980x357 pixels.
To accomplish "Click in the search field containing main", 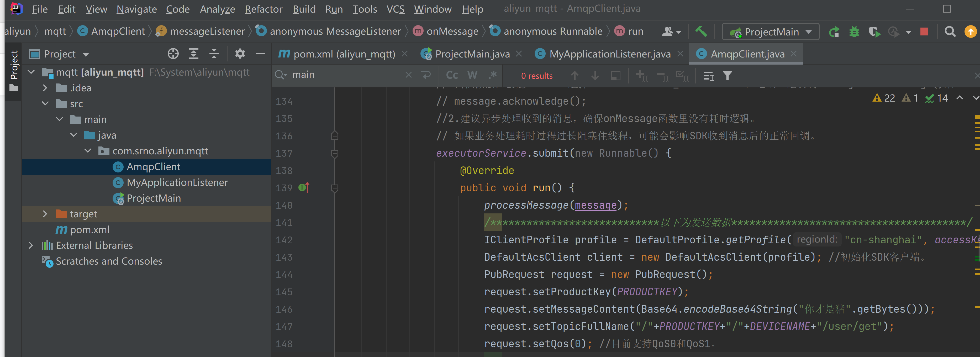I will (343, 75).
